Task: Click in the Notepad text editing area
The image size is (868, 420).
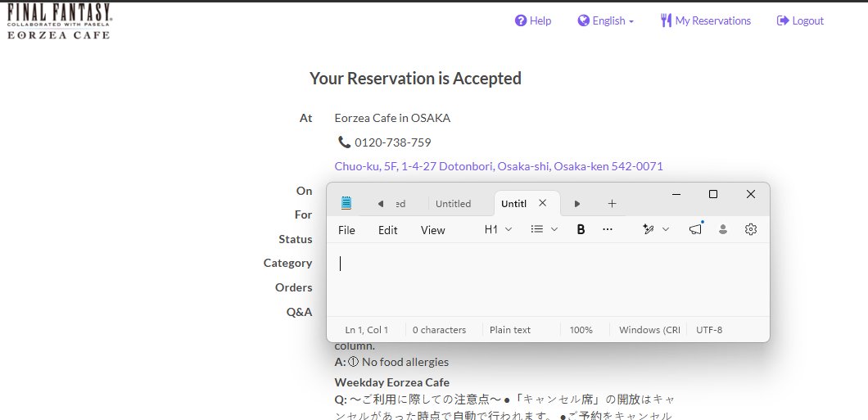Action: click(x=548, y=279)
